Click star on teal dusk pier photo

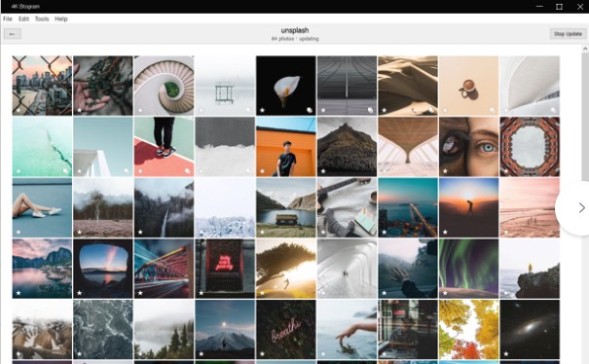[x=384, y=233]
